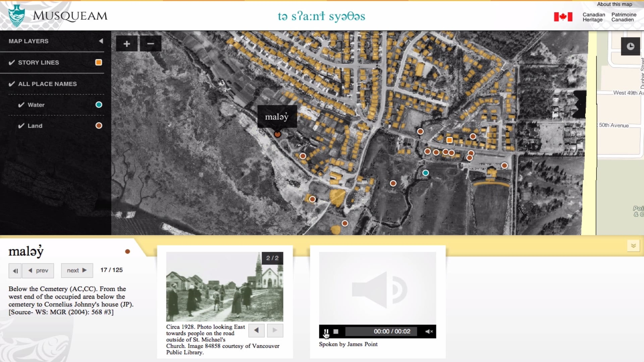
Task: Go to the next place name
Action: (77, 270)
